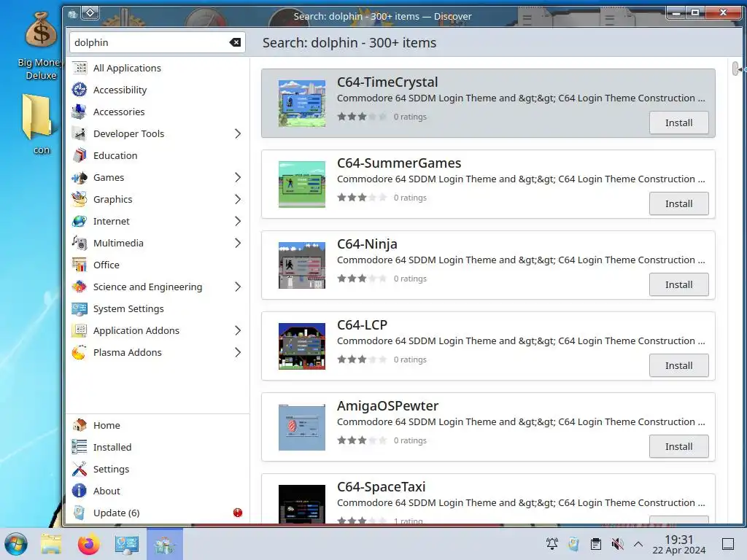Open the Update (6) page

click(158, 513)
